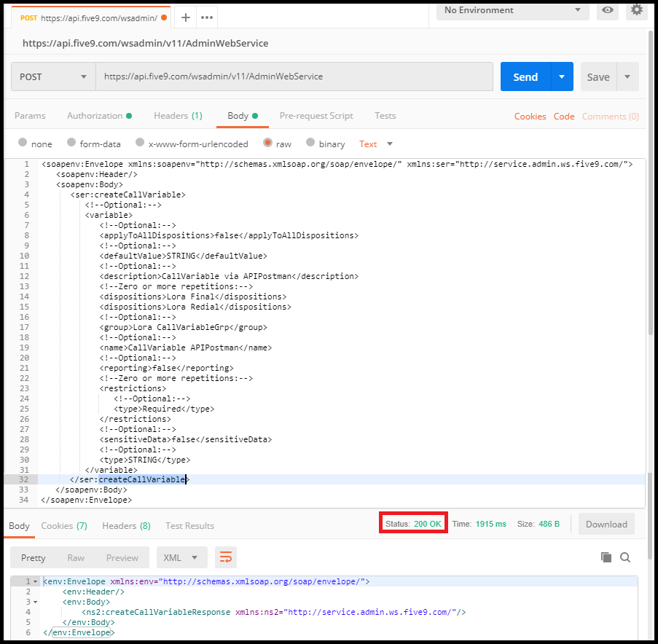
Task: Click line 17 group Lora CallVariableGrp
Action: pos(183,327)
